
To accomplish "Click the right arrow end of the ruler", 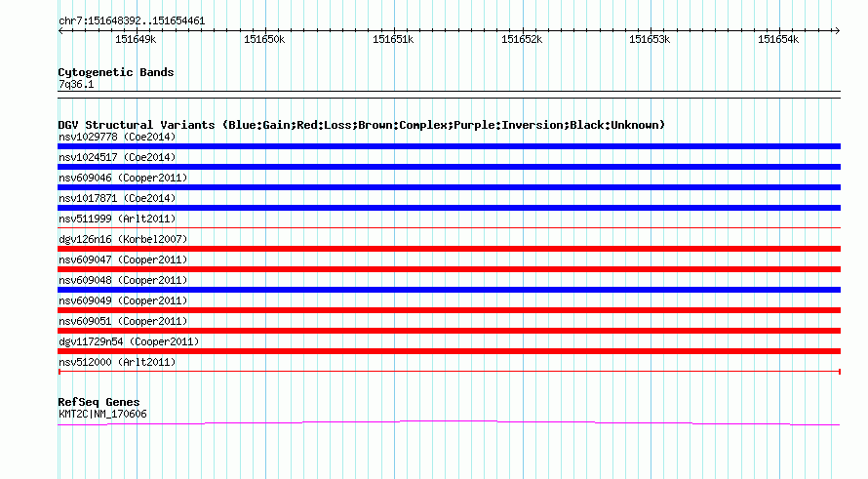I will pos(837,31).
